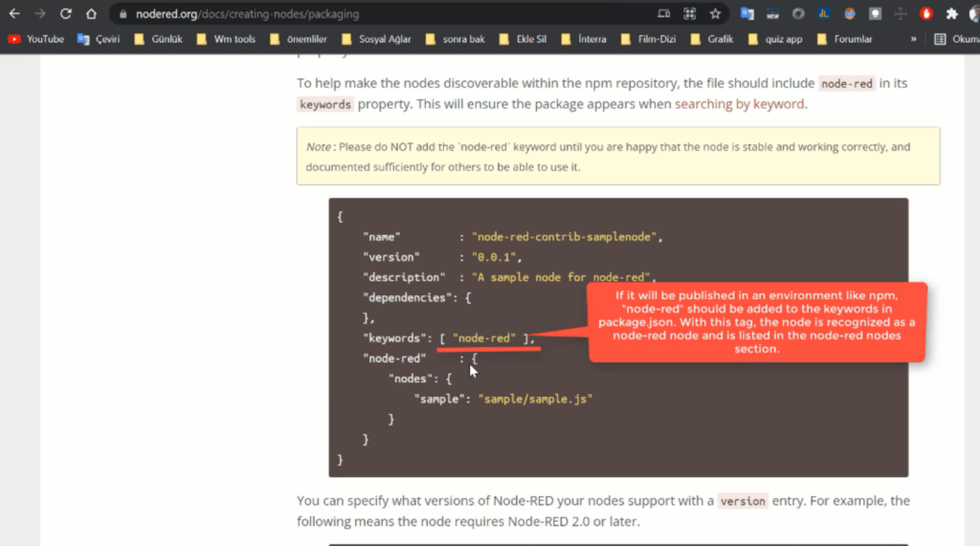Click the forward navigation arrow
This screenshot has width=980, height=546.
click(x=40, y=13)
